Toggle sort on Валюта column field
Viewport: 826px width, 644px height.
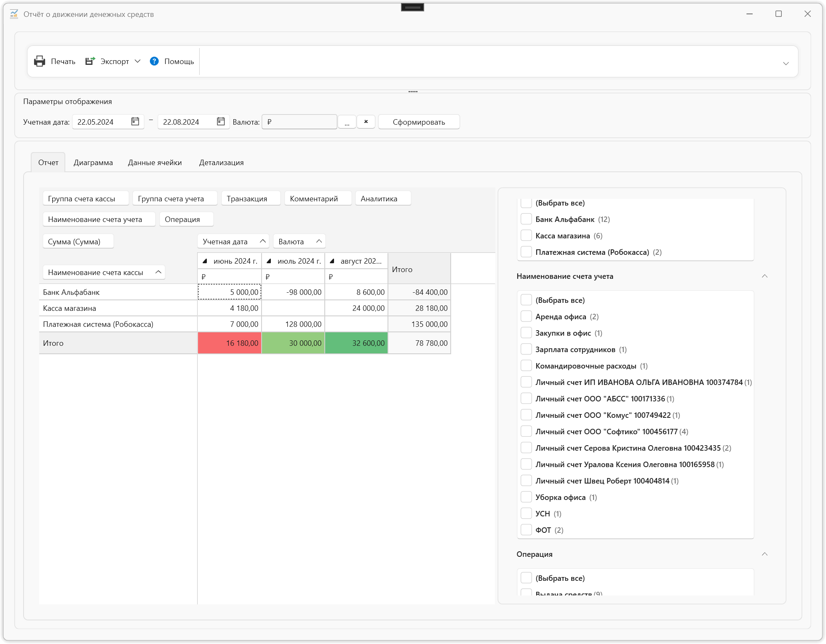pyautogui.click(x=299, y=241)
